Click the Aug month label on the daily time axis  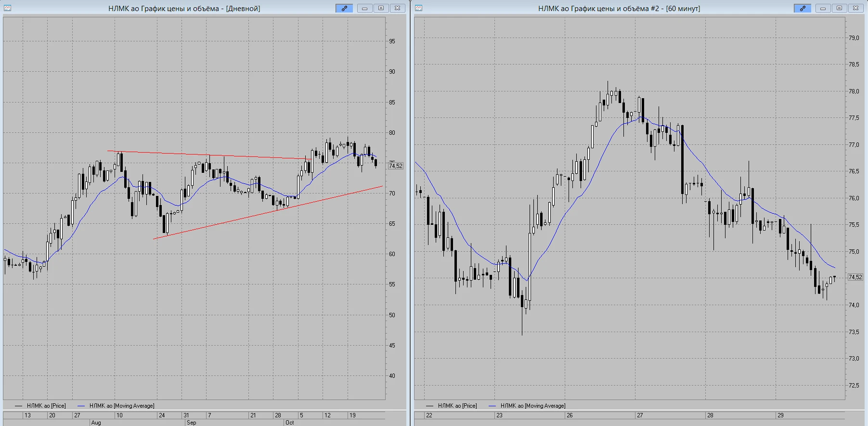coord(96,423)
